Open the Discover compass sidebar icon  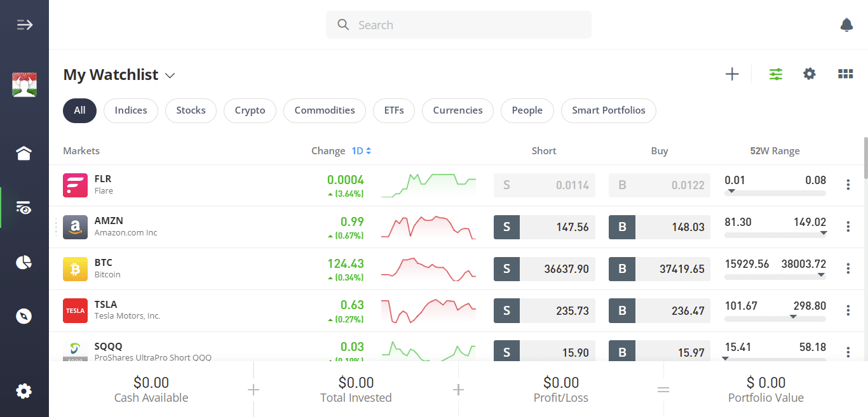click(x=24, y=316)
